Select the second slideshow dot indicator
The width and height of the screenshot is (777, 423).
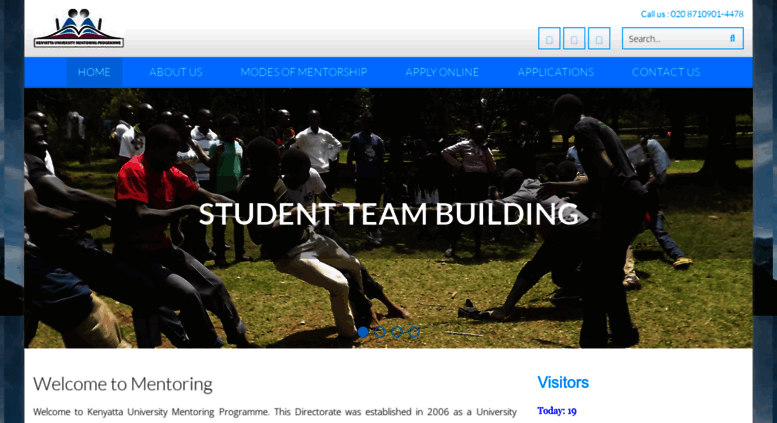coord(380,332)
